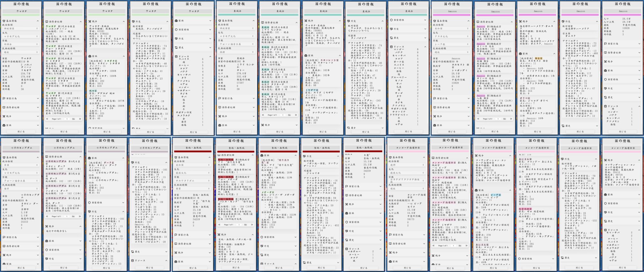The image size is (644, 272).
Task: Click flag icon beside 七羊のキングダム's 国家行為
Action: pos(4,237)
